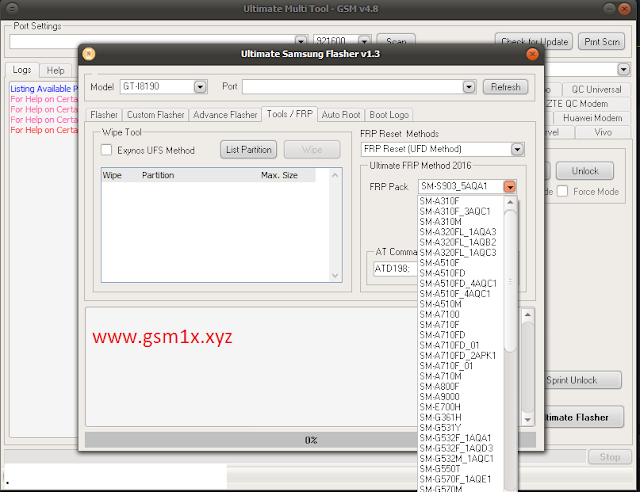Open the Vivo tab
Screen dimensions: 640x492
tap(603, 132)
